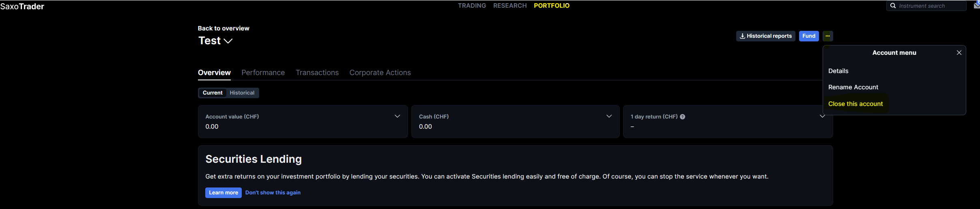This screenshot has width=980, height=209.
Task: Download Historical reports
Action: 765,36
